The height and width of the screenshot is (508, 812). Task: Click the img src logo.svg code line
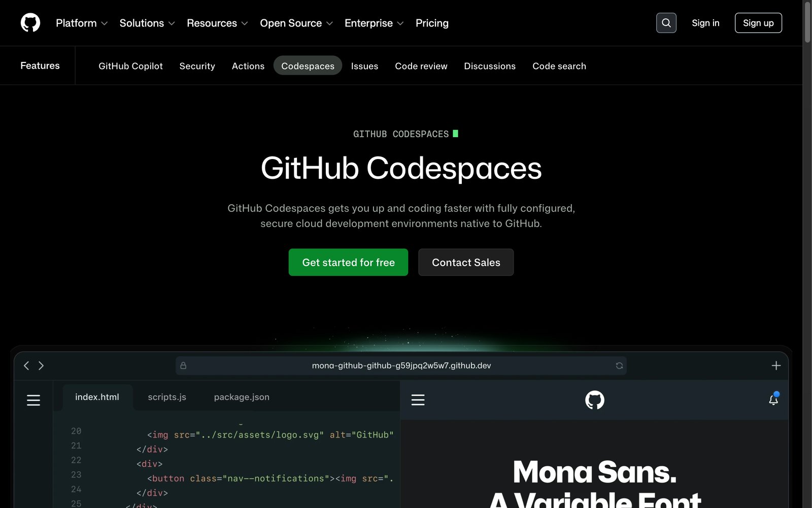pos(270,435)
